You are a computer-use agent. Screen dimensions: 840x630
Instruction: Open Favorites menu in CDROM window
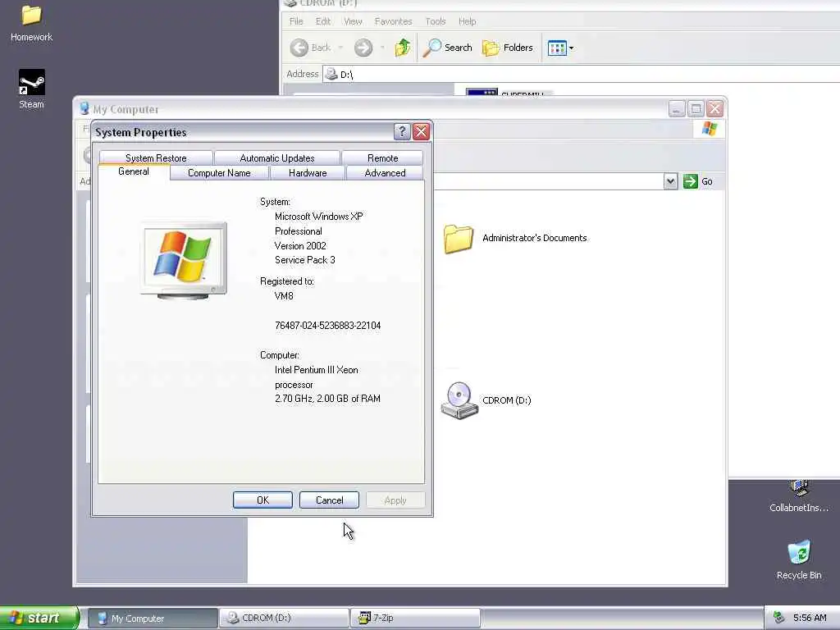(x=393, y=21)
